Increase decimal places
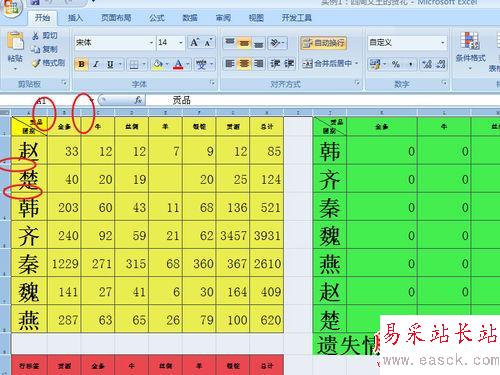This screenshot has width=500, height=375. coord(427,64)
